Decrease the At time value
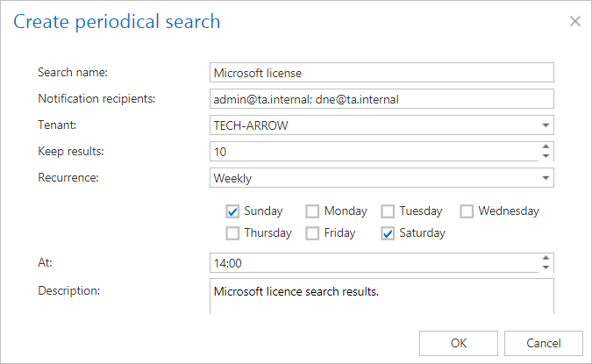 [546, 267]
